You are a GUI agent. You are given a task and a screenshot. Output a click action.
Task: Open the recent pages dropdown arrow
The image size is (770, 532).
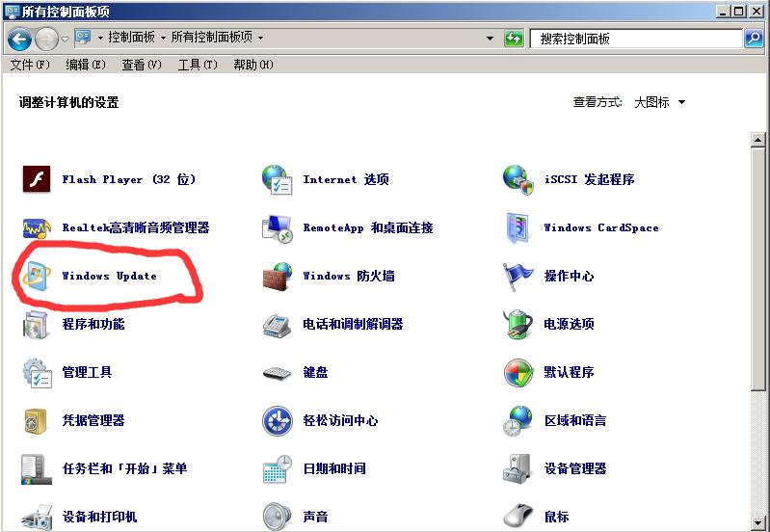tap(65, 39)
